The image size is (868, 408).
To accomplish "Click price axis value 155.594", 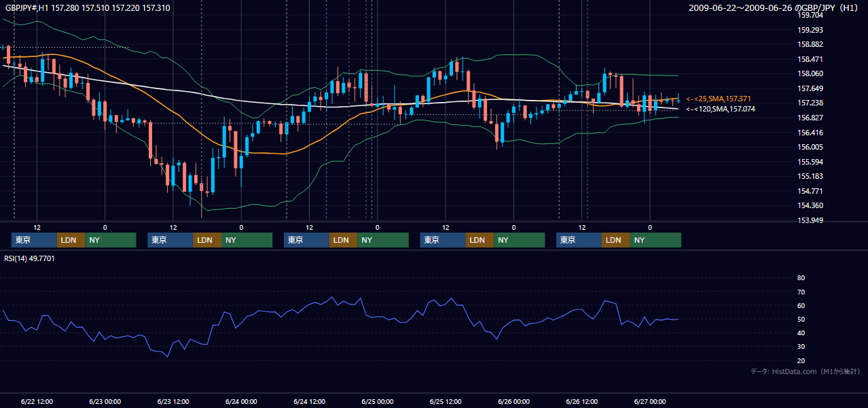I will point(810,162).
